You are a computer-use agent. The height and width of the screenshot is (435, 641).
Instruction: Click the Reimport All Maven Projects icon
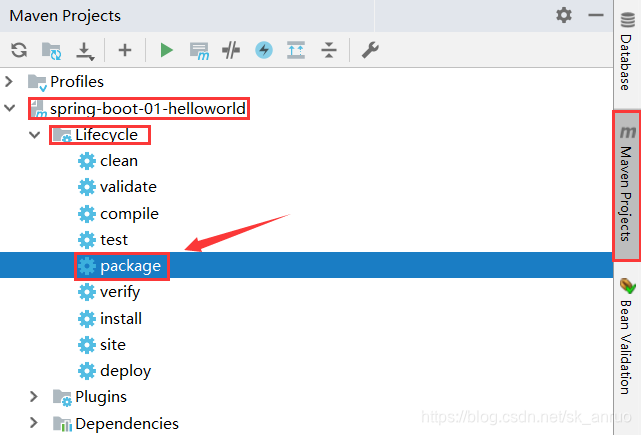pyautogui.click(x=19, y=50)
